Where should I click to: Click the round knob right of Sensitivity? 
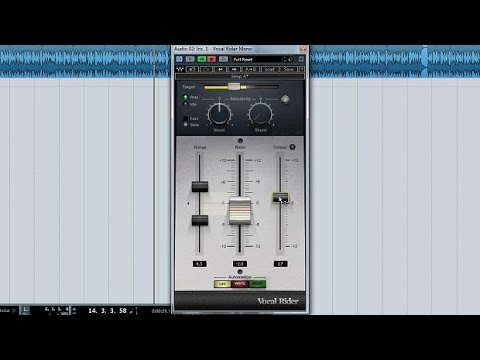point(285,99)
